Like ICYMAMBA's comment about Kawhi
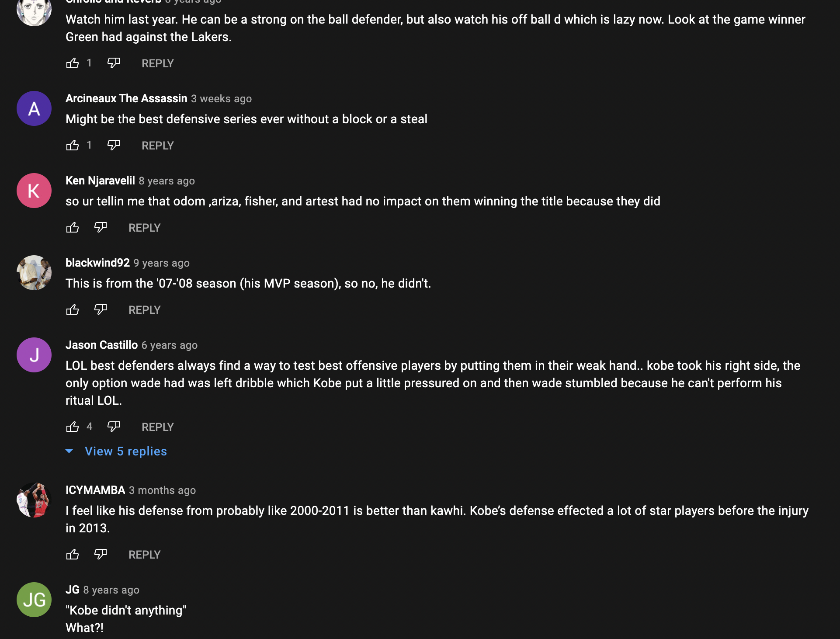Image resolution: width=840 pixels, height=639 pixels. click(73, 555)
